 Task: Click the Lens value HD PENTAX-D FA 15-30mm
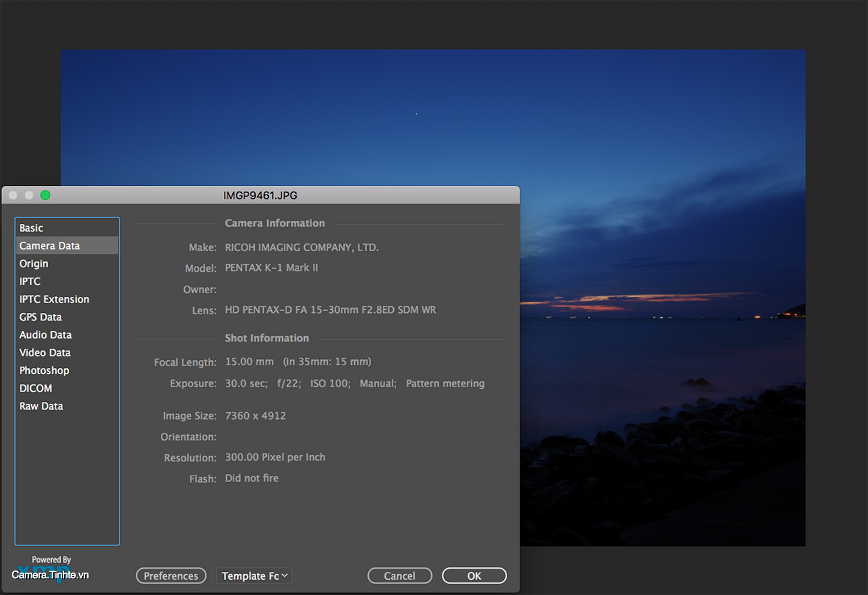[x=330, y=310]
